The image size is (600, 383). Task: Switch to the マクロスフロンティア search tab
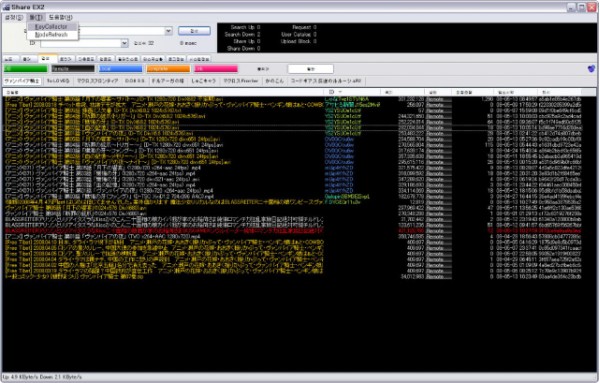98,81
